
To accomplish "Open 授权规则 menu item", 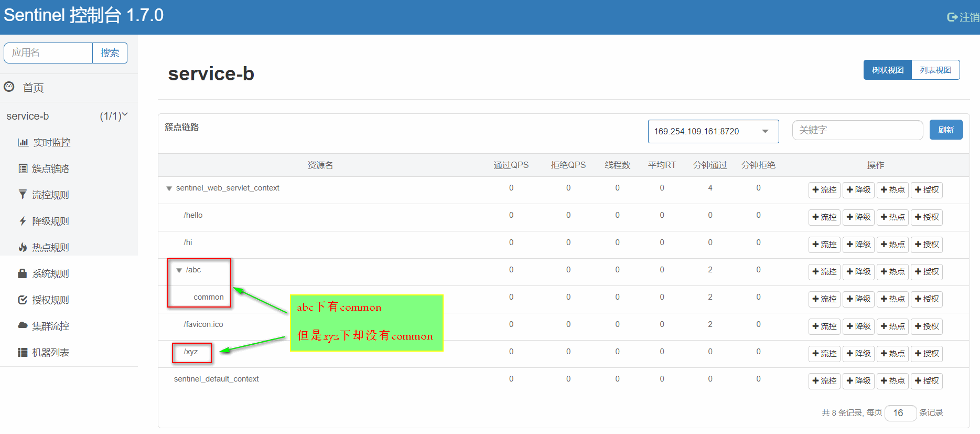I will [50, 300].
